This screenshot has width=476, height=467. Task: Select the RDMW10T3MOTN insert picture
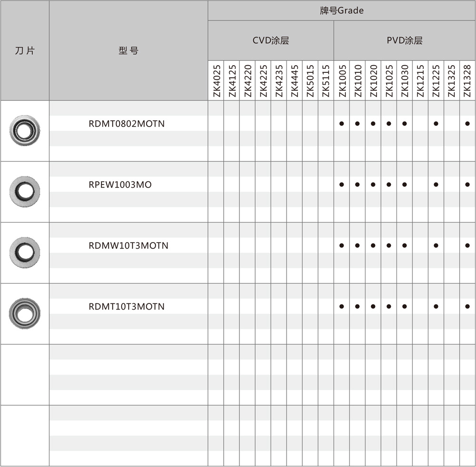(x=25, y=252)
